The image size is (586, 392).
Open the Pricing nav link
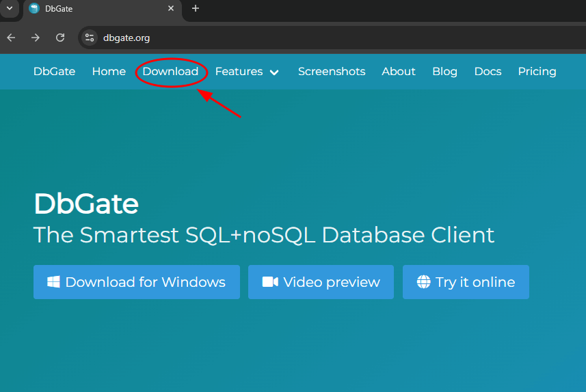tap(537, 71)
